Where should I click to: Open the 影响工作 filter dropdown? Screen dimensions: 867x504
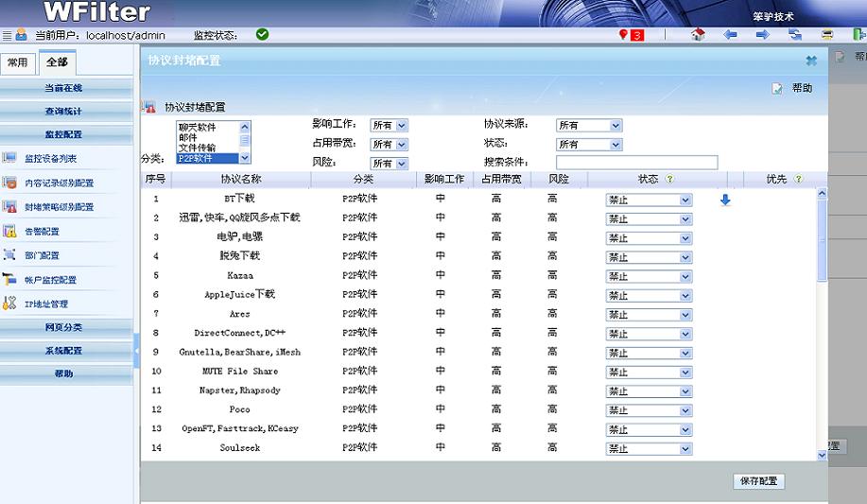[389, 125]
